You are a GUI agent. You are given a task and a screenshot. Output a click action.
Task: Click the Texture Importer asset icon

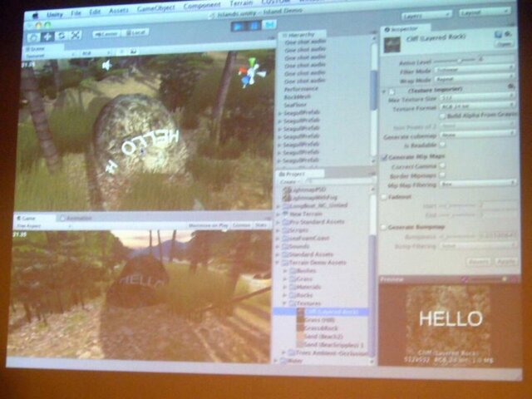click(392, 92)
